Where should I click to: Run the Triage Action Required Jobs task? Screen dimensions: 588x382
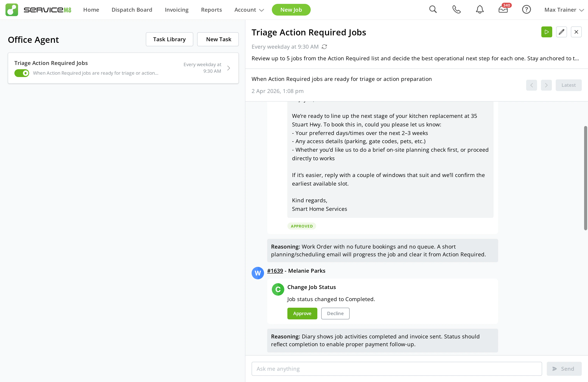547,32
